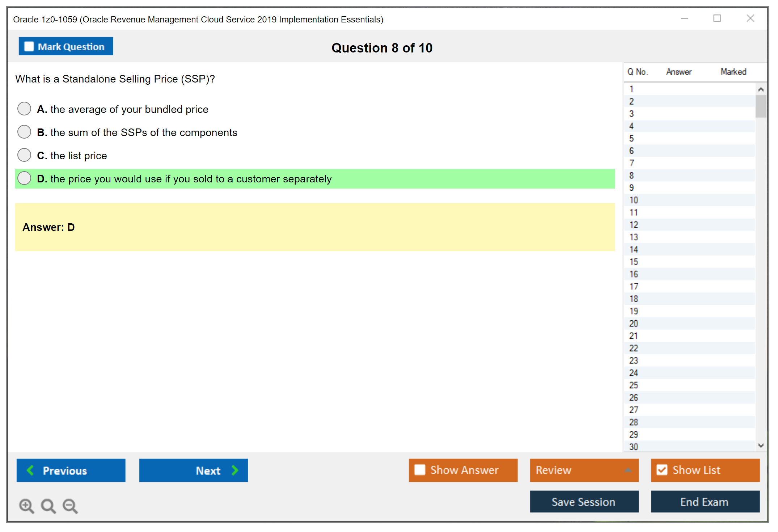Click the checkbox icon on Show Answer button

coord(420,470)
